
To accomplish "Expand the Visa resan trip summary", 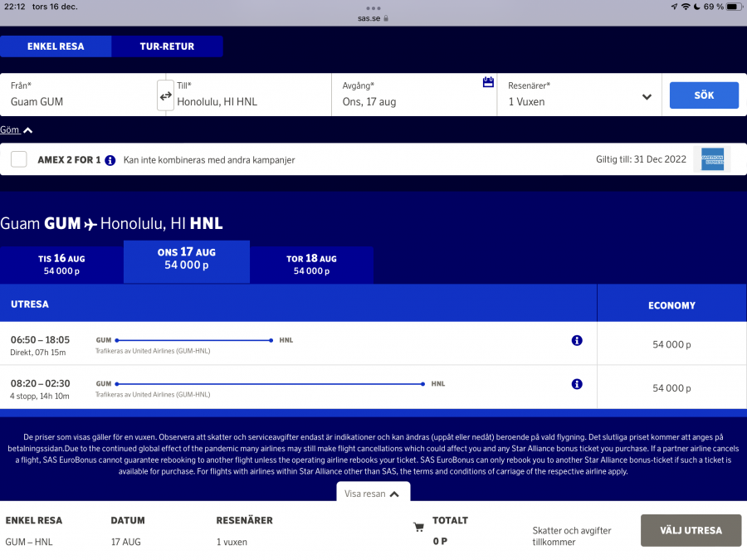I will tap(373, 494).
